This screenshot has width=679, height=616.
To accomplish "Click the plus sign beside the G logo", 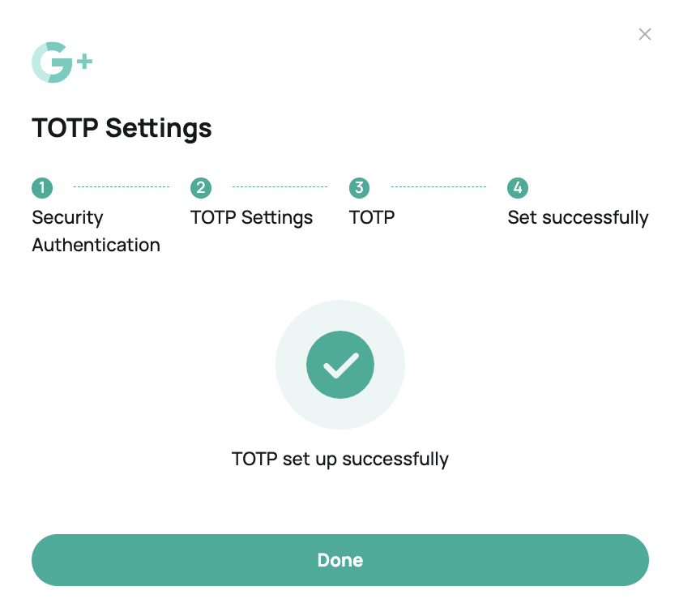I will pos(85,62).
